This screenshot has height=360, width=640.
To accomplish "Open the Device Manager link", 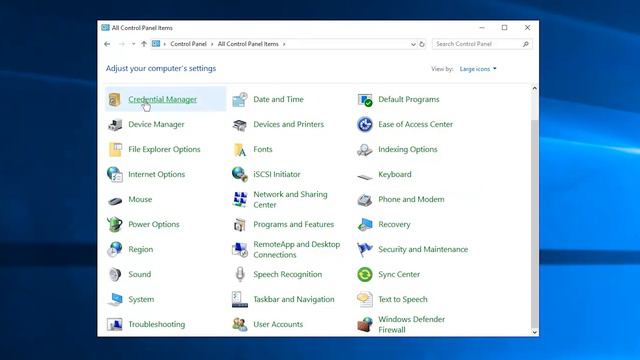I will [156, 124].
